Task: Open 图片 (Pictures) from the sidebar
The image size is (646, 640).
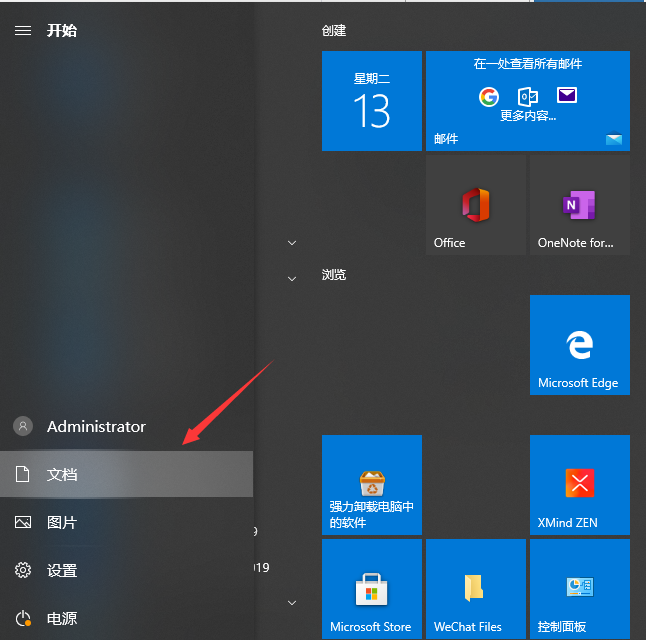Action: click(x=62, y=522)
